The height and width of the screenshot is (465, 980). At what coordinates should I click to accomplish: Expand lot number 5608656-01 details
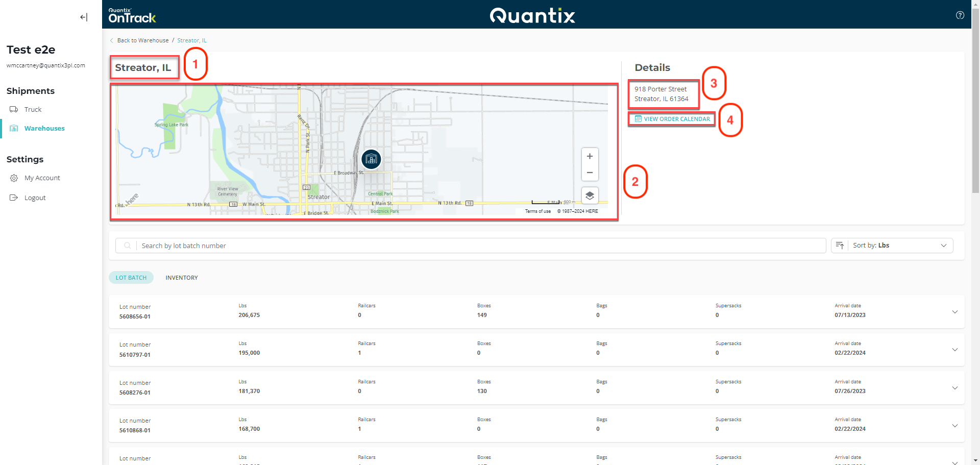[954, 311]
